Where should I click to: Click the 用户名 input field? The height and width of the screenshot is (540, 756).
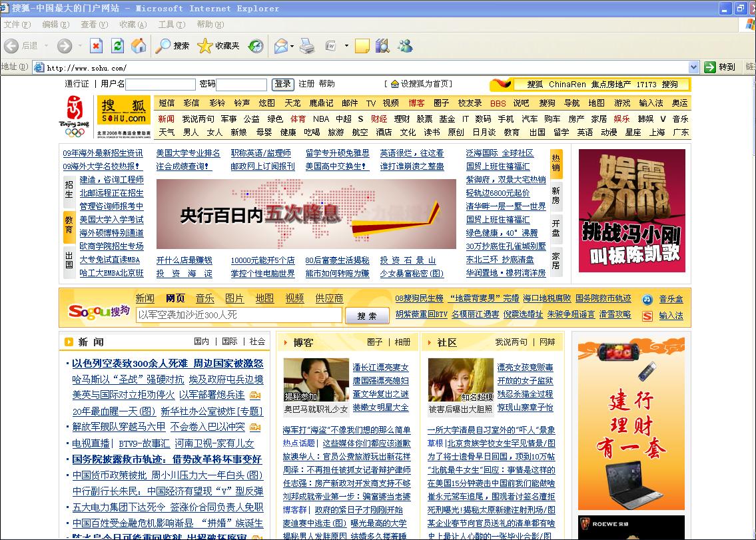(161, 85)
